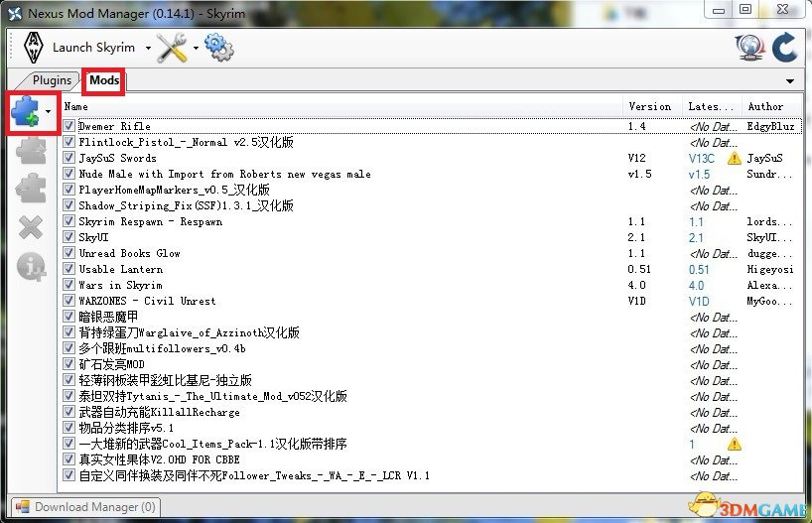Viewport: 812px width, 523px height.
Task: Toggle the Flintlock_Pistol mod checkbox
Action: click(68, 142)
